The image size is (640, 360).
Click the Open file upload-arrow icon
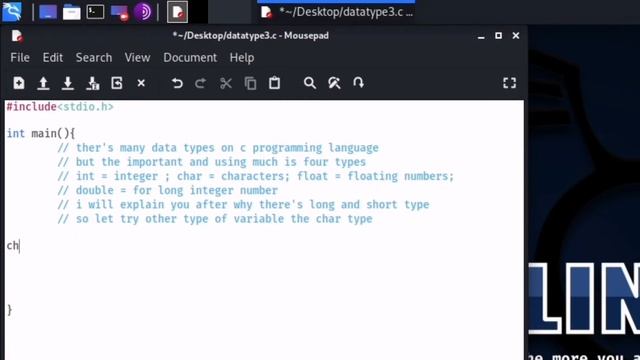(x=43, y=83)
